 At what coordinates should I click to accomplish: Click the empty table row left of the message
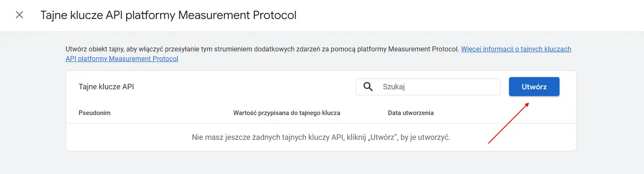pyautogui.click(x=126, y=137)
